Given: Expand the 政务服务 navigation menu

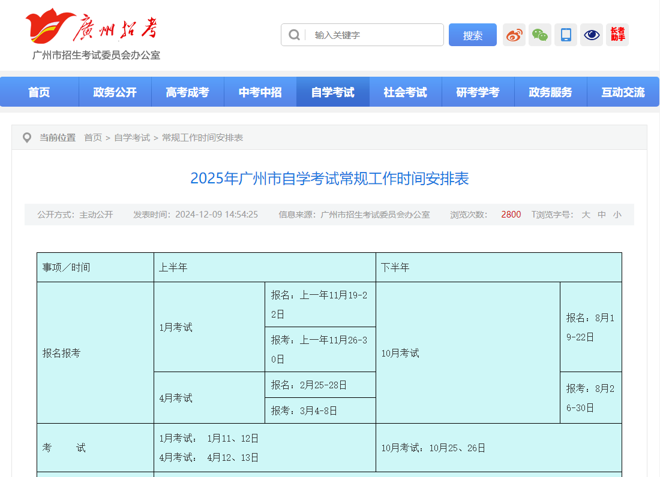Looking at the screenshot, I should click(x=550, y=92).
